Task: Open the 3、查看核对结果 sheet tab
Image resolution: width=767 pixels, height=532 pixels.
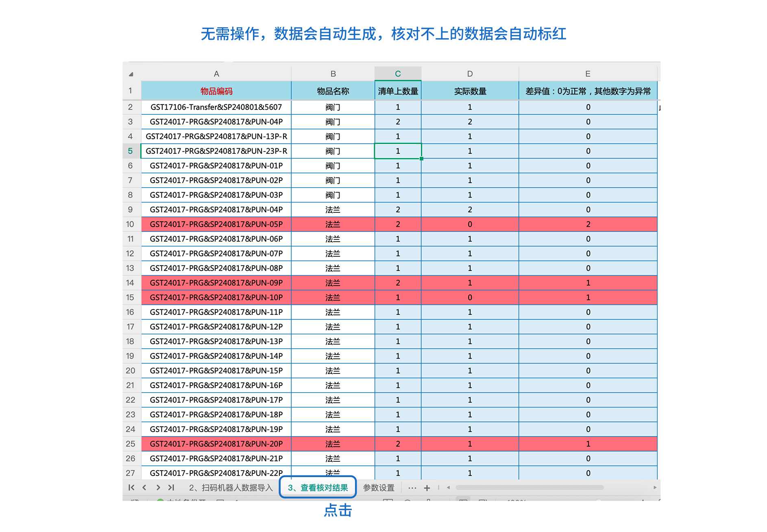Action: (318, 488)
